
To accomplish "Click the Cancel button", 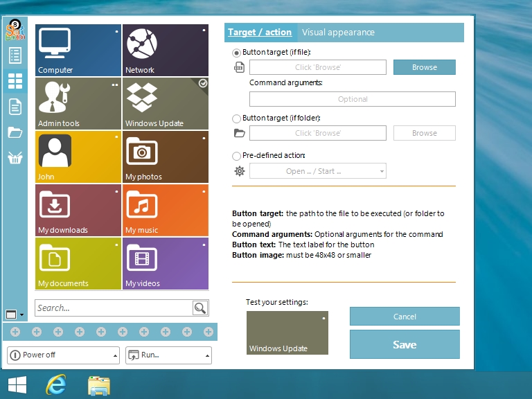I will tap(405, 317).
